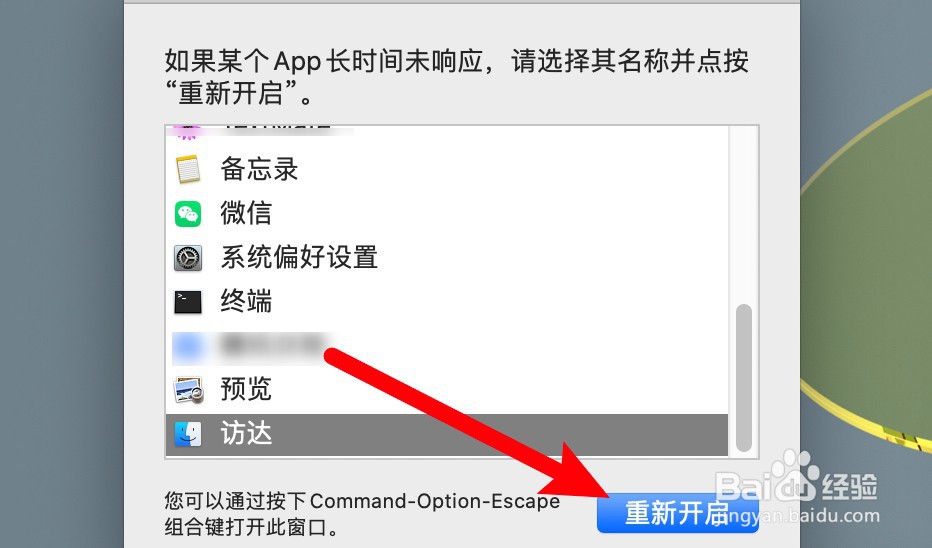Click the blurred blue app icon
Screen dimensions: 932x548
pyautogui.click(x=188, y=346)
